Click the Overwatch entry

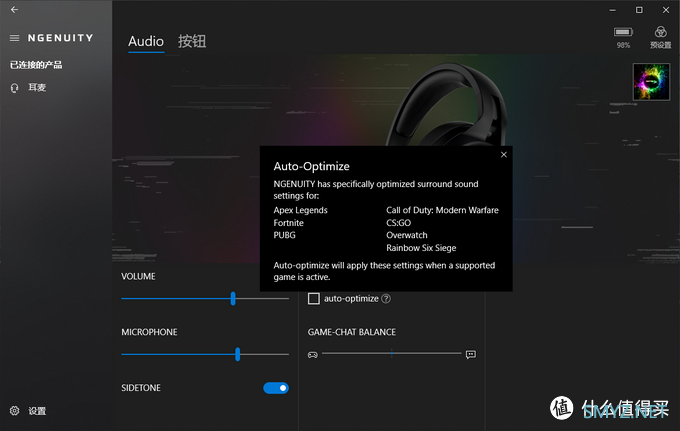click(407, 235)
